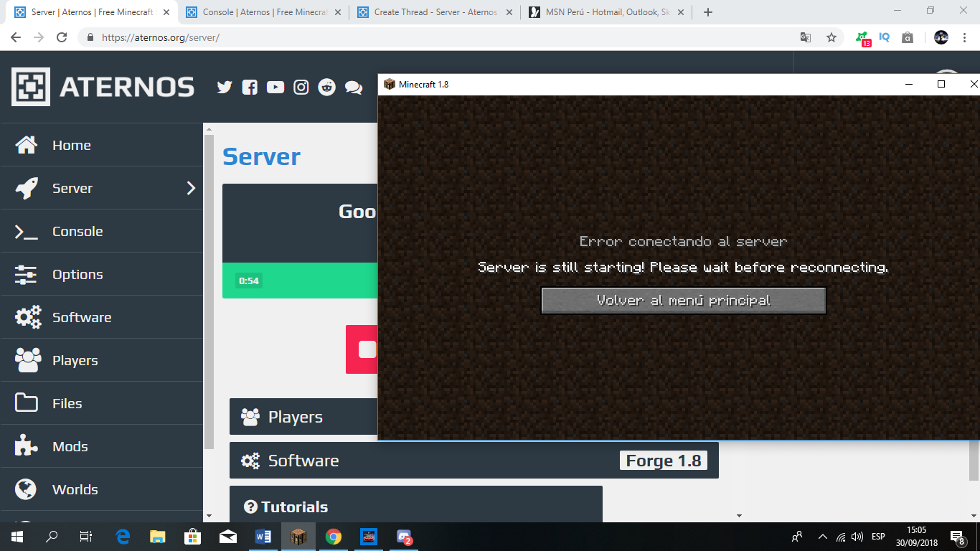Go back in Chrome browser
Screen dimensions: 980x551
16,37
